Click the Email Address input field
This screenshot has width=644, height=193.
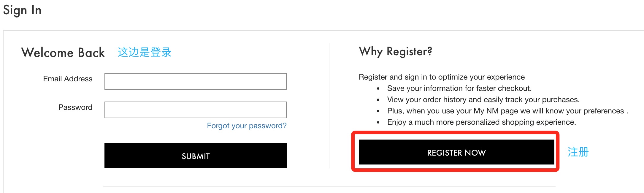tap(195, 81)
